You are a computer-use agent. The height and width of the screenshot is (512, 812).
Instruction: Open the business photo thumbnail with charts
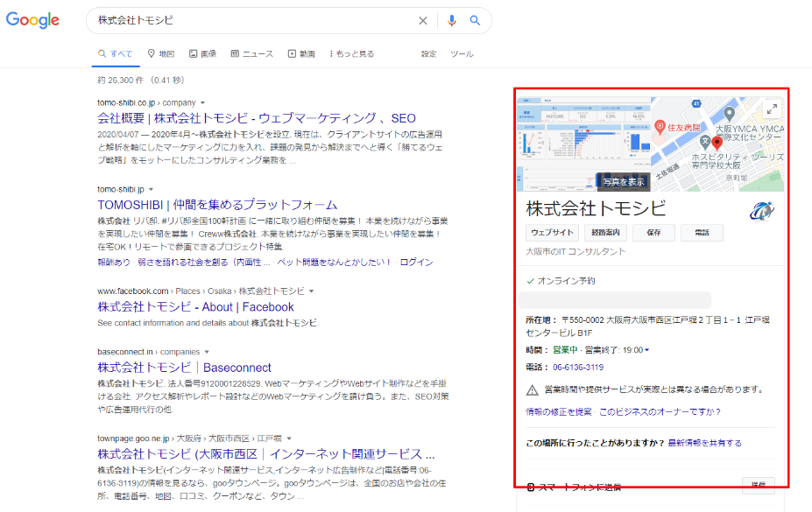point(583,144)
